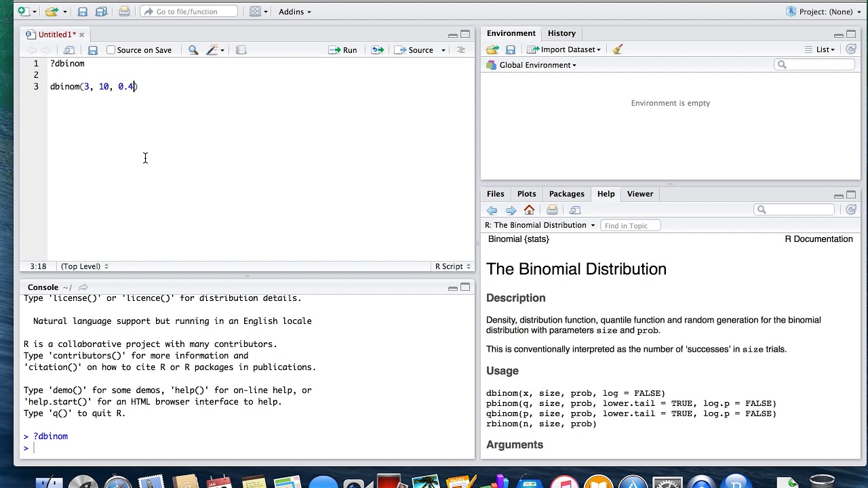868x488 pixels.
Task: Enable the Source on Save checkbox
Action: tap(111, 50)
